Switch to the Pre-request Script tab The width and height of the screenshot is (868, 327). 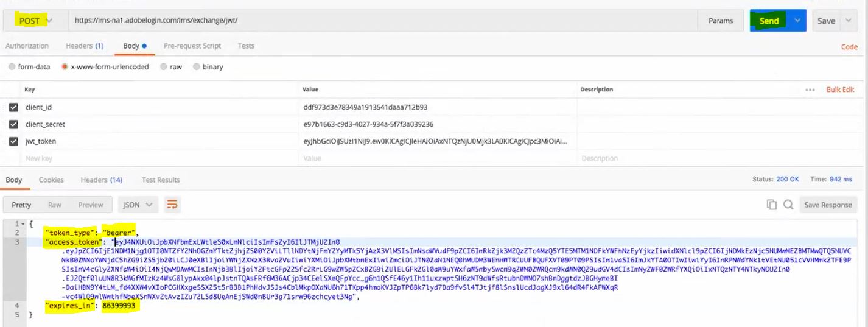pyautogui.click(x=192, y=46)
